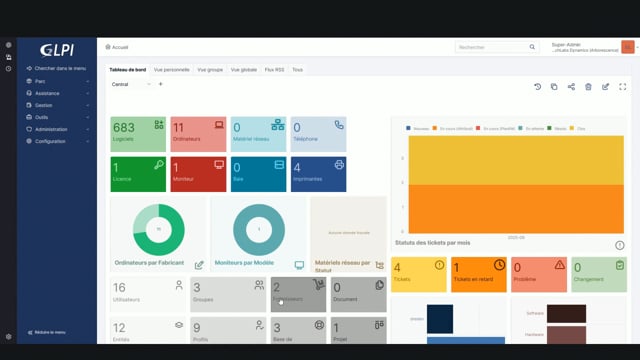Image resolution: width=640 pixels, height=360 pixels.
Task: Click the phone icon on Téléphone card
Action: (339, 125)
